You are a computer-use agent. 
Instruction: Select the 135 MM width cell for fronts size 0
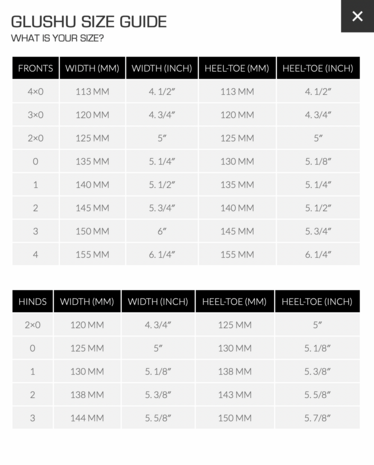coord(92,161)
